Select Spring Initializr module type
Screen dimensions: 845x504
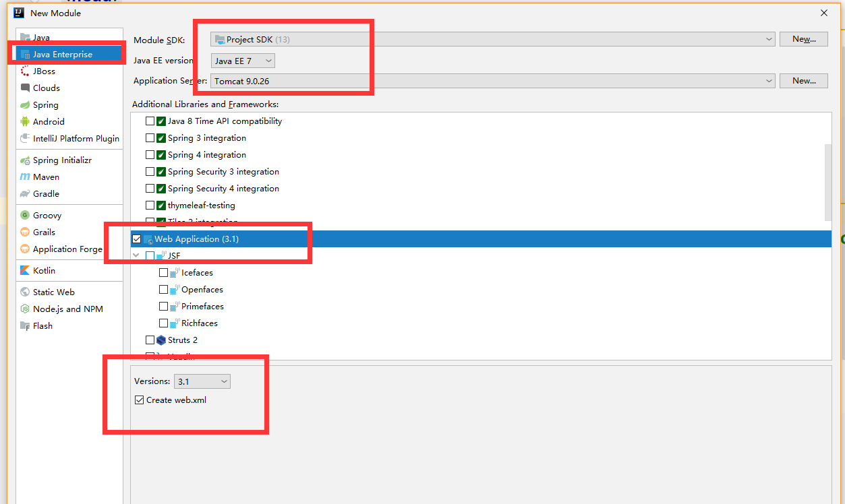(x=69, y=160)
